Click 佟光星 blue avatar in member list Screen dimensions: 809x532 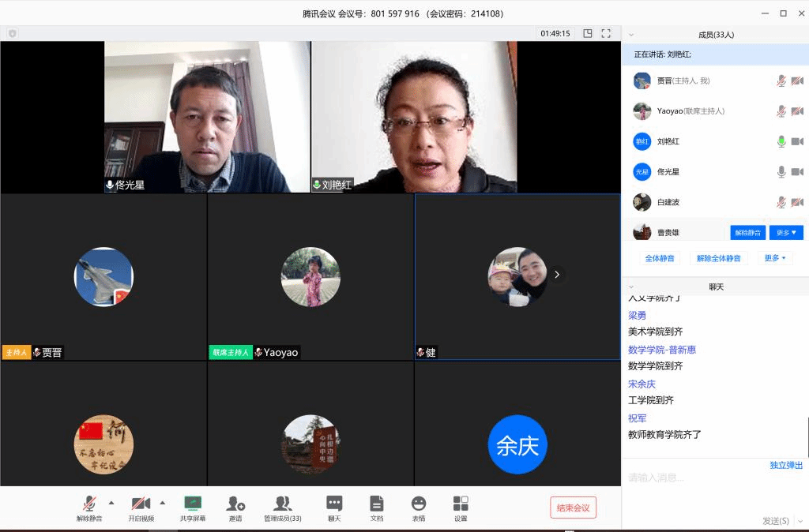coord(642,172)
